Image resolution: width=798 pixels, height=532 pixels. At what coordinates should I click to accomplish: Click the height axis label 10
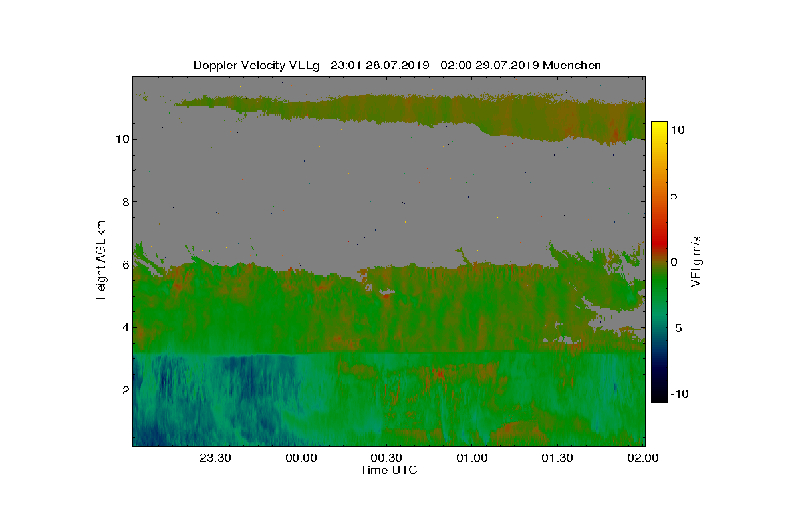click(x=122, y=139)
